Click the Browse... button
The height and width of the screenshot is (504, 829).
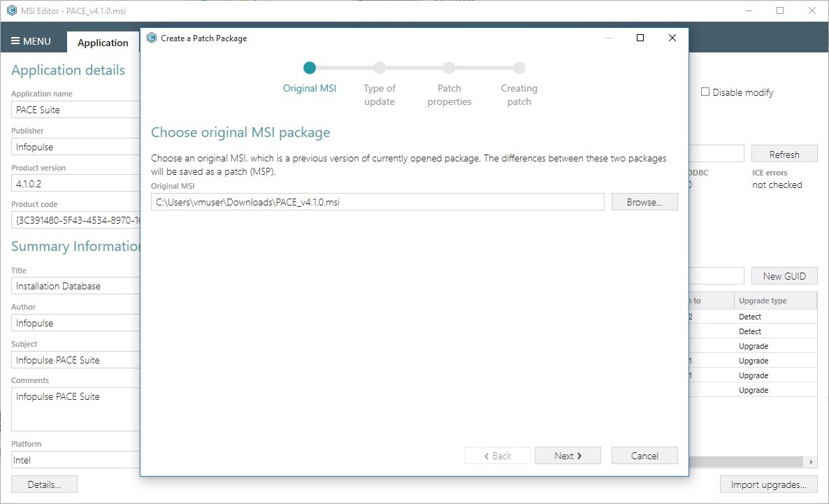pyautogui.click(x=644, y=202)
